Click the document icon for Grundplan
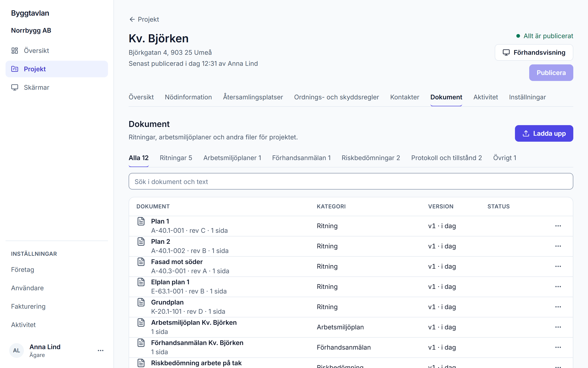 tap(141, 302)
